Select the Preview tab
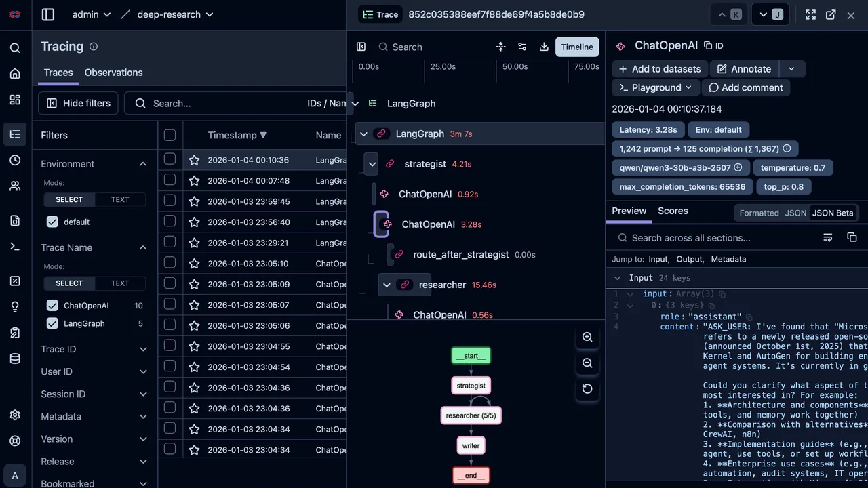868x488 pixels. point(629,211)
